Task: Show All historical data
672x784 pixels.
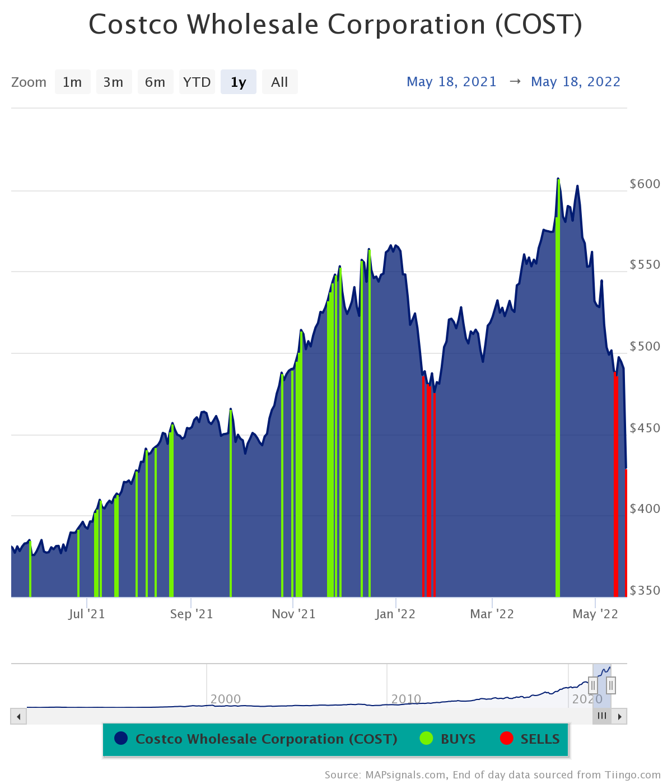Action: coord(279,82)
